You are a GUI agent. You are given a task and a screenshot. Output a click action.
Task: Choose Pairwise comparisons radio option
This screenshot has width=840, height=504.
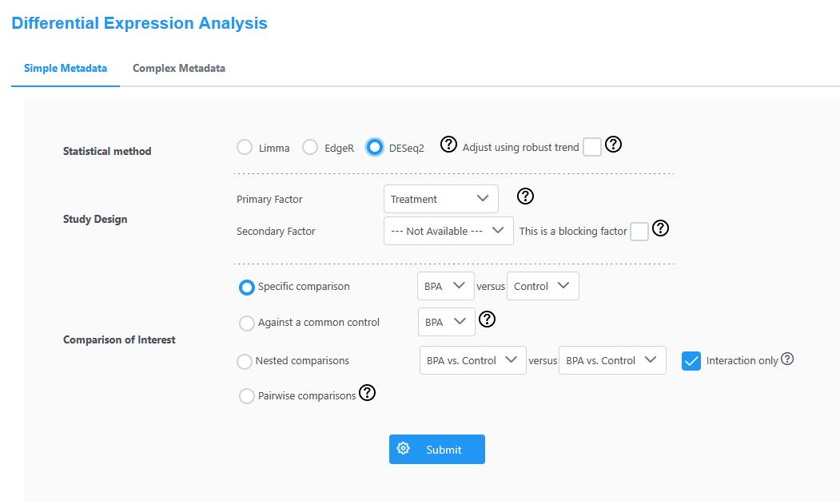(246, 396)
